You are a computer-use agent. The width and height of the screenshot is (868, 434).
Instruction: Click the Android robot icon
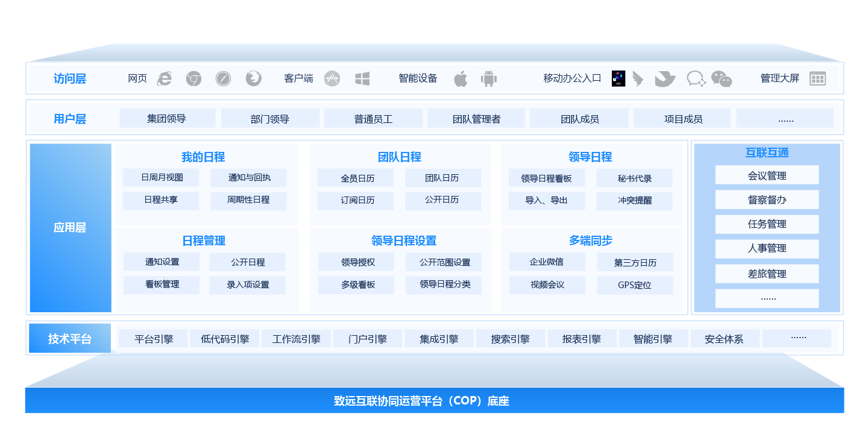489,78
